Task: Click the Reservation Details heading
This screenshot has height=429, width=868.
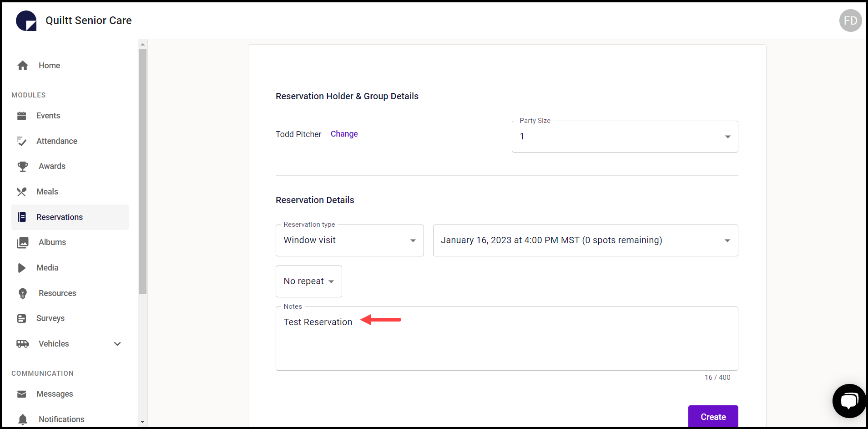Action: 315,200
